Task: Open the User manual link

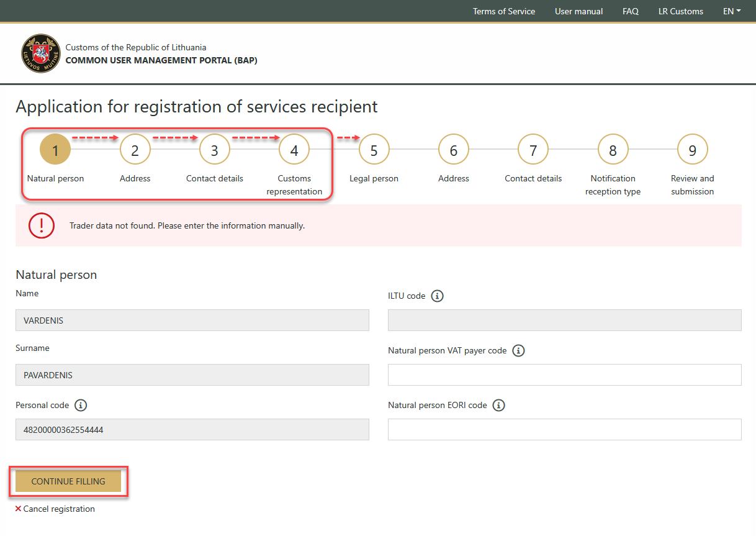Action: tap(578, 11)
